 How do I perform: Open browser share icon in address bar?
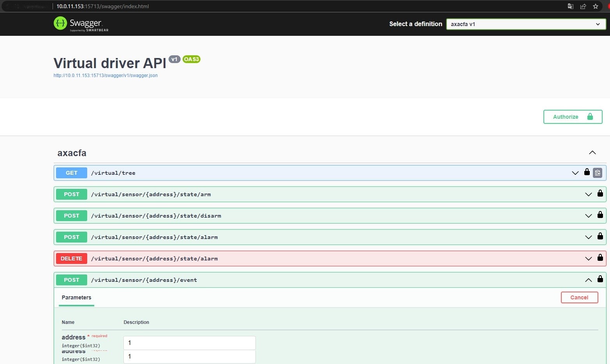pyautogui.click(x=583, y=6)
